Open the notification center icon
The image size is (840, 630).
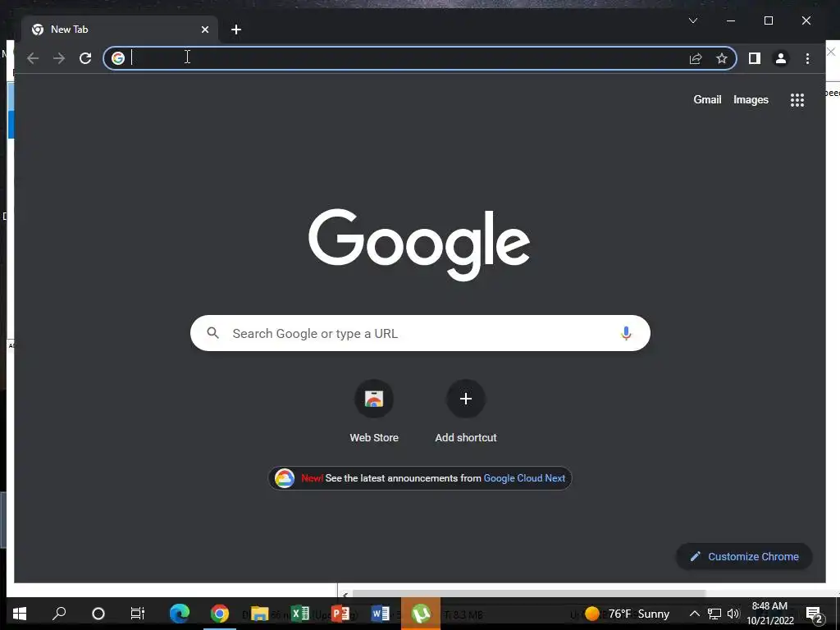(815, 614)
